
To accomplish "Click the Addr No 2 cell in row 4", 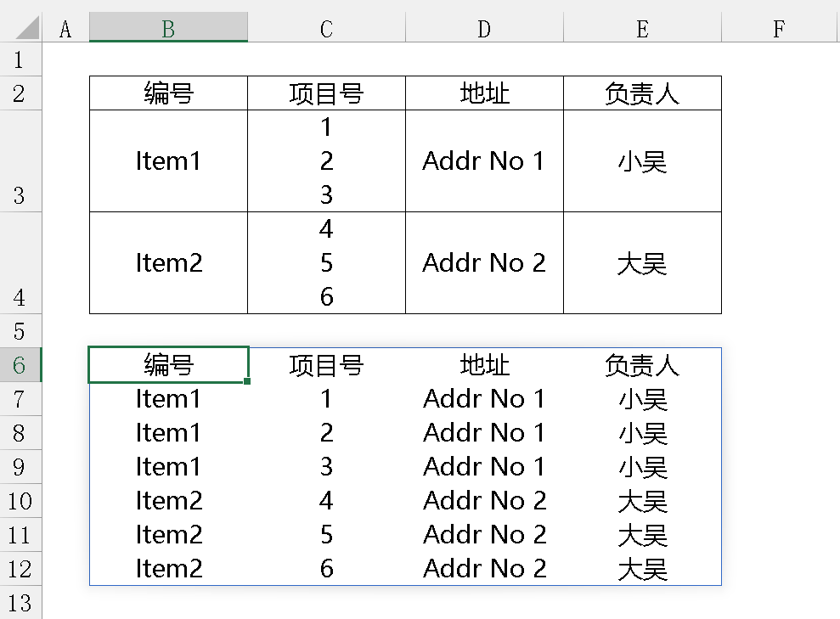I will coord(484,263).
